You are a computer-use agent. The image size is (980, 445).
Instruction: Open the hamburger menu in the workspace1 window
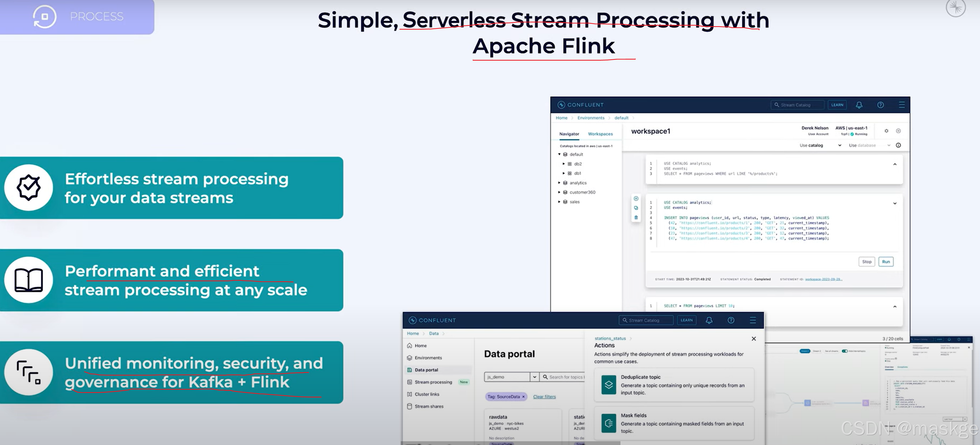click(902, 105)
